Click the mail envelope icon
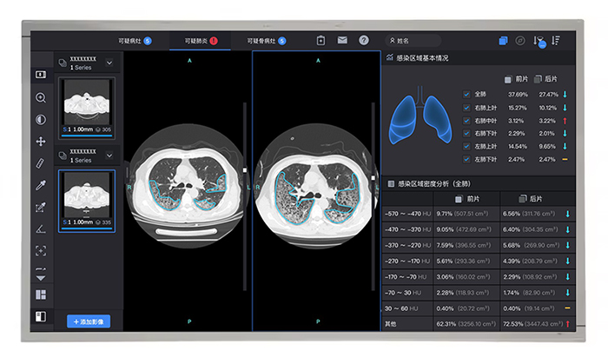The height and width of the screenshot is (364, 608). pyautogui.click(x=342, y=40)
